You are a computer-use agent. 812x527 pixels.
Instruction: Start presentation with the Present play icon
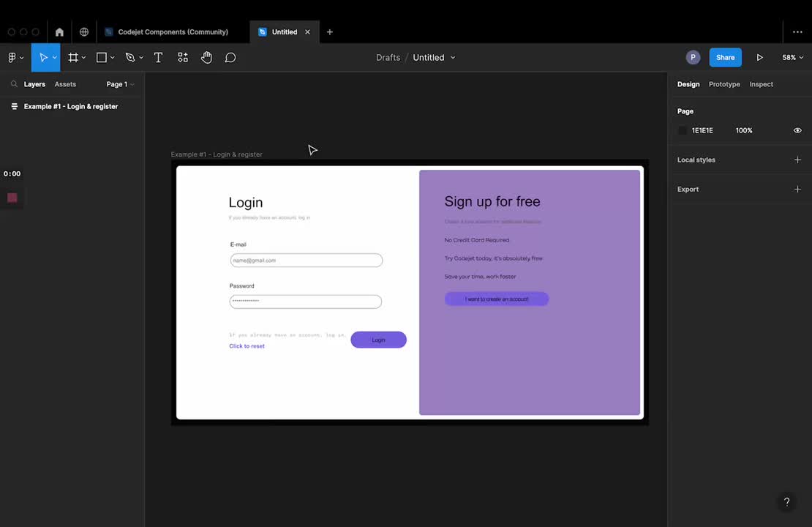(x=759, y=57)
